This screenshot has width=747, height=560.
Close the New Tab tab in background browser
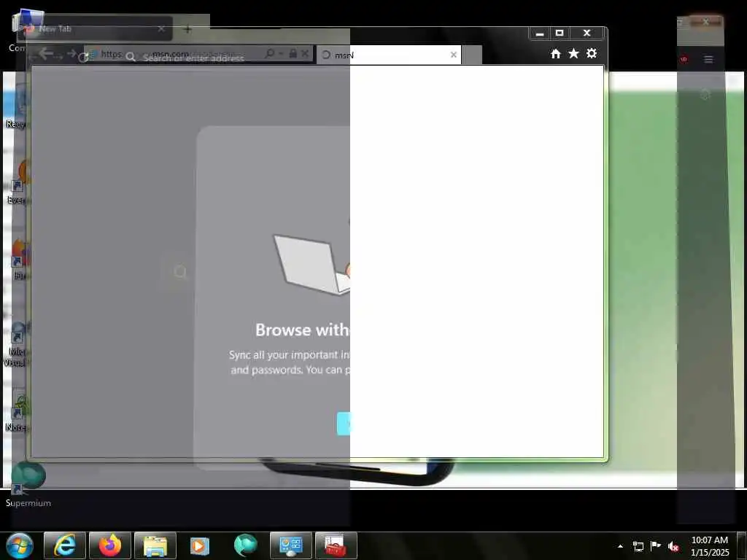pyautogui.click(x=161, y=28)
